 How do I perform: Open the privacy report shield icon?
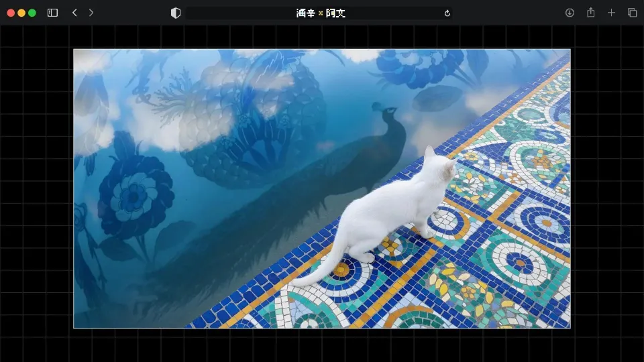point(176,13)
